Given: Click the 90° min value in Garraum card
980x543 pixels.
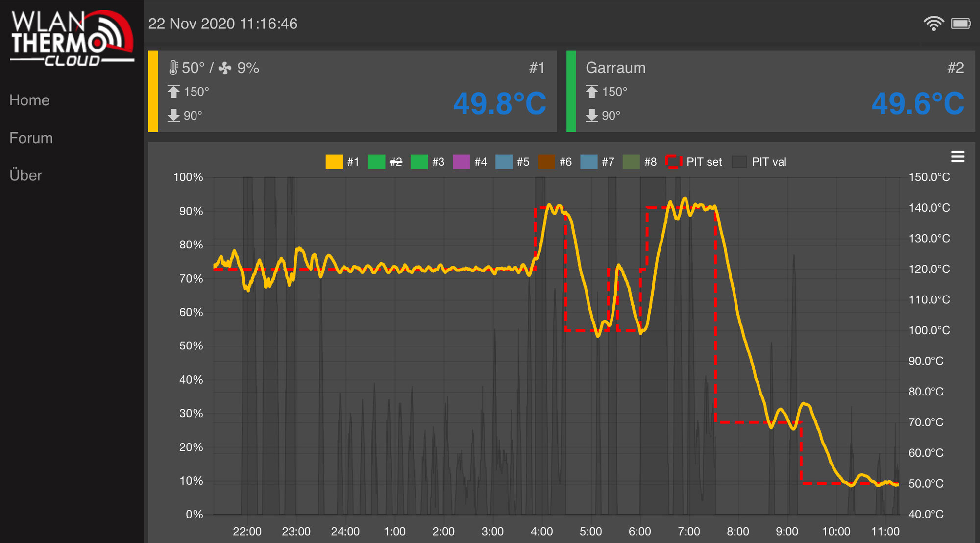Looking at the screenshot, I should [x=611, y=116].
